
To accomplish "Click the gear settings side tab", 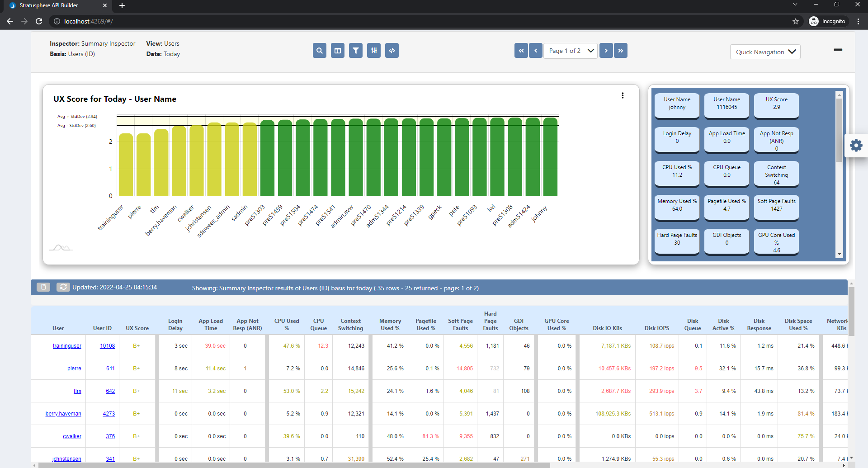I will coord(856,145).
